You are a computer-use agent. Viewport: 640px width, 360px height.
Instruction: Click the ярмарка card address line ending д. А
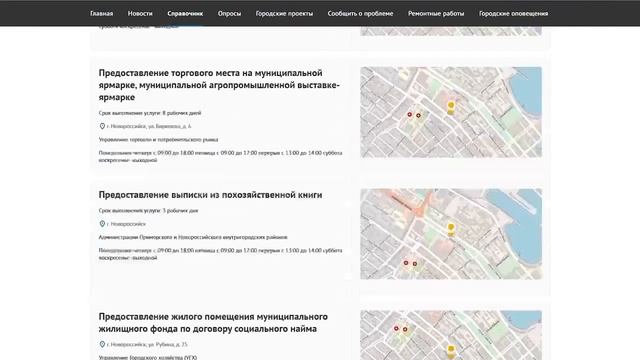[149, 126]
